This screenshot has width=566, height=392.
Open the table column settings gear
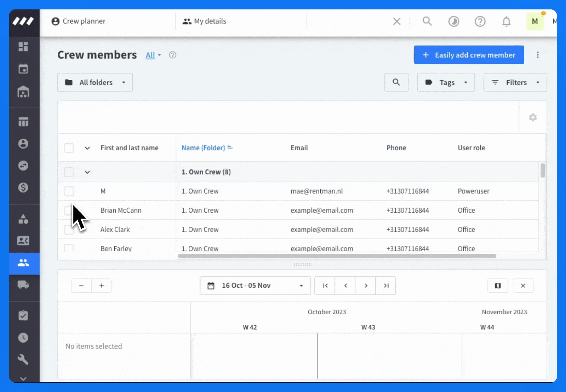(533, 117)
